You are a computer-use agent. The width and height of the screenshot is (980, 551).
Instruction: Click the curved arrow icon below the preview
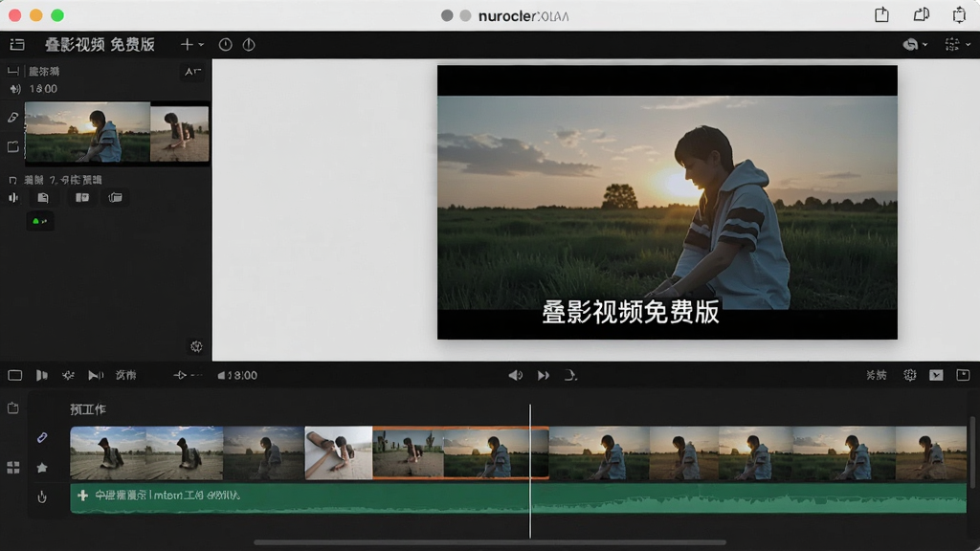click(x=570, y=375)
